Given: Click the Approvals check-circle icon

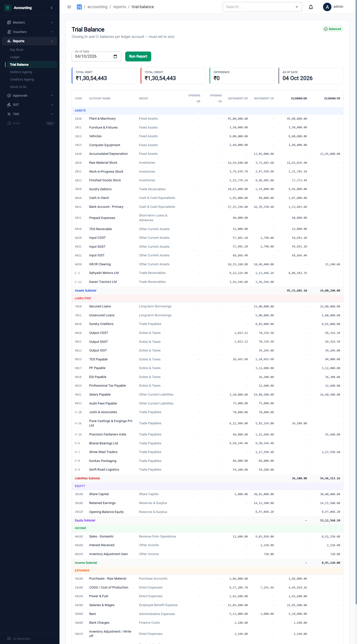Looking at the screenshot, I should 9,96.
